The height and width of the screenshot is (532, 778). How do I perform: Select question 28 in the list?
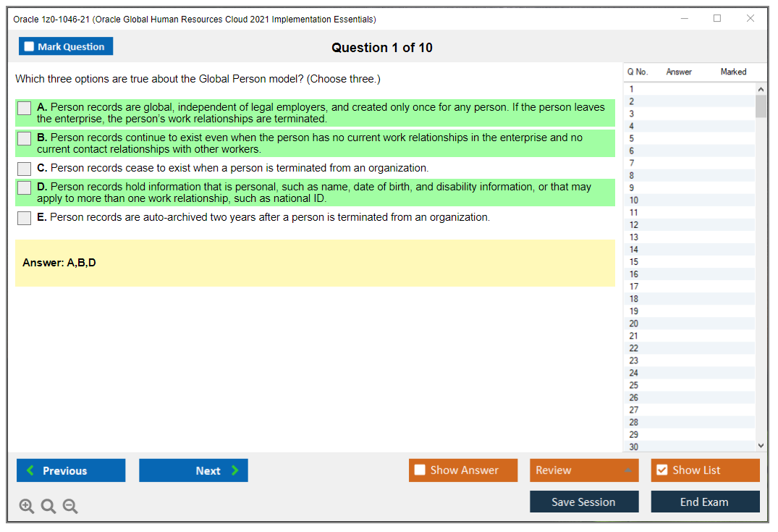coord(689,422)
